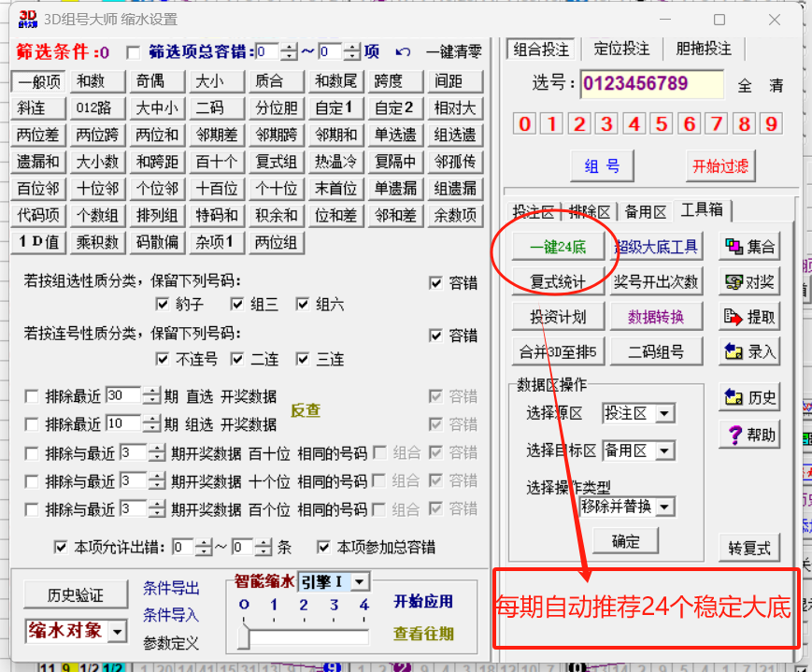Click the 提取 extract icon button
Screen dimensions: 812x672
pos(750,317)
